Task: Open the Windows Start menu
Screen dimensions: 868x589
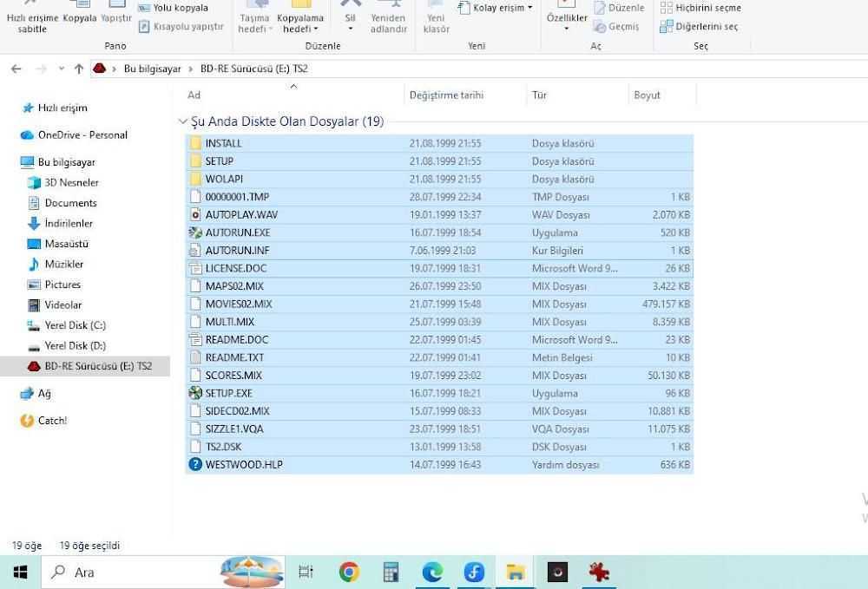Action: click(21, 573)
